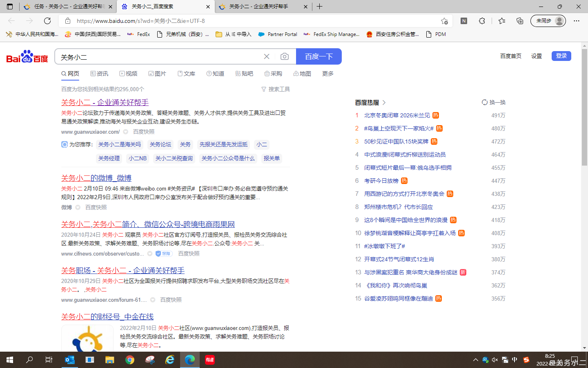This screenshot has width=588, height=368.
Task: Click the browser refresh icon
Action: pyautogui.click(x=47, y=21)
